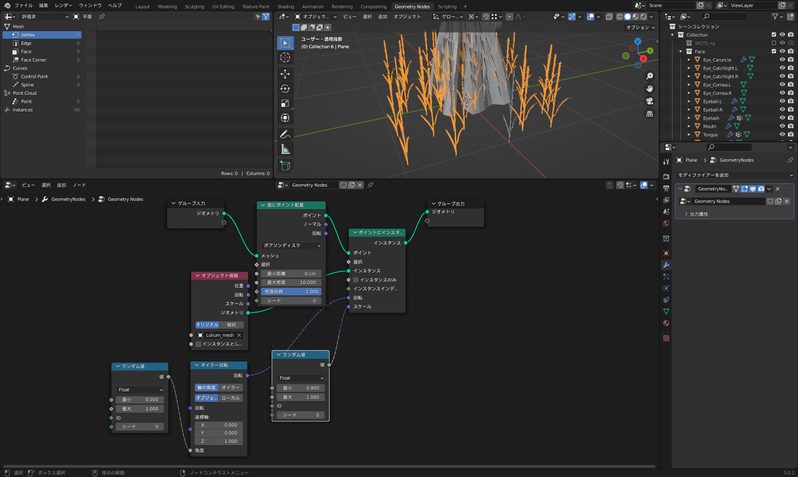
Task: Click the Measure tool icon
Action: pyautogui.click(x=285, y=150)
